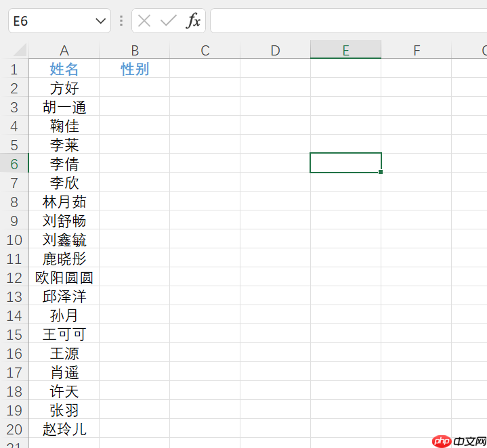Select row 16 header
The height and width of the screenshot is (448, 487).
(14, 353)
